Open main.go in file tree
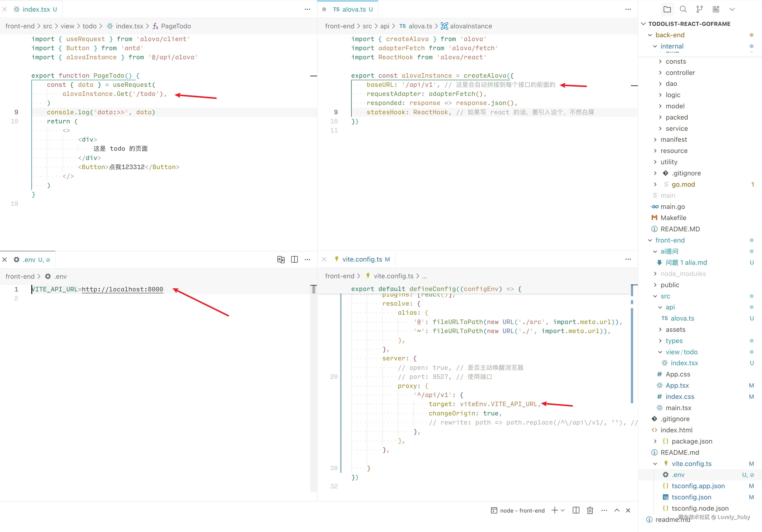Image resolution: width=762 pixels, height=532 pixels. [672, 207]
